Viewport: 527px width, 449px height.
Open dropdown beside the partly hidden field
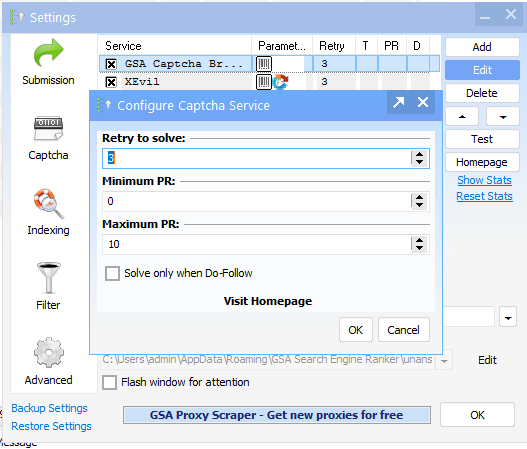[508, 317]
